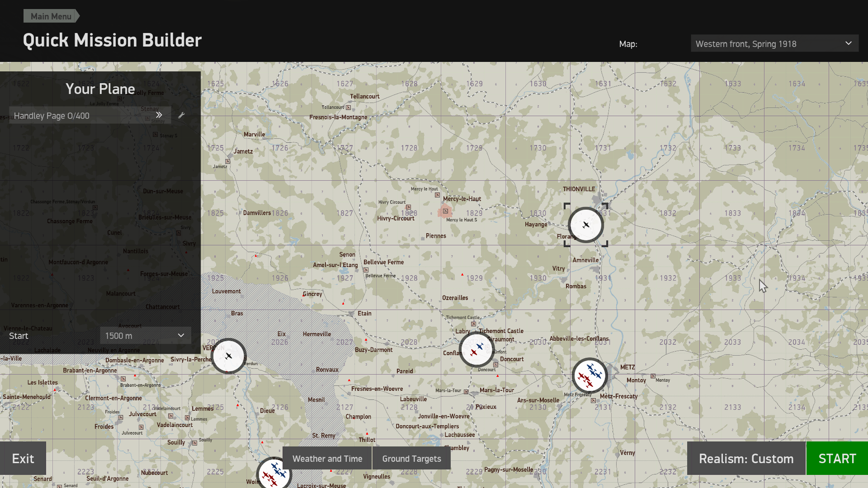
Task: Click the Exit button
Action: click(x=23, y=459)
